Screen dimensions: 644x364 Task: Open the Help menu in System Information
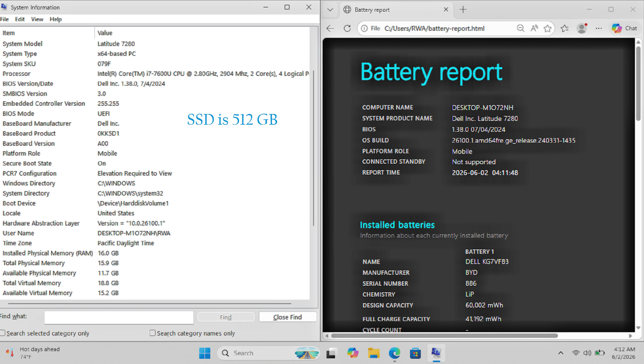(x=56, y=19)
